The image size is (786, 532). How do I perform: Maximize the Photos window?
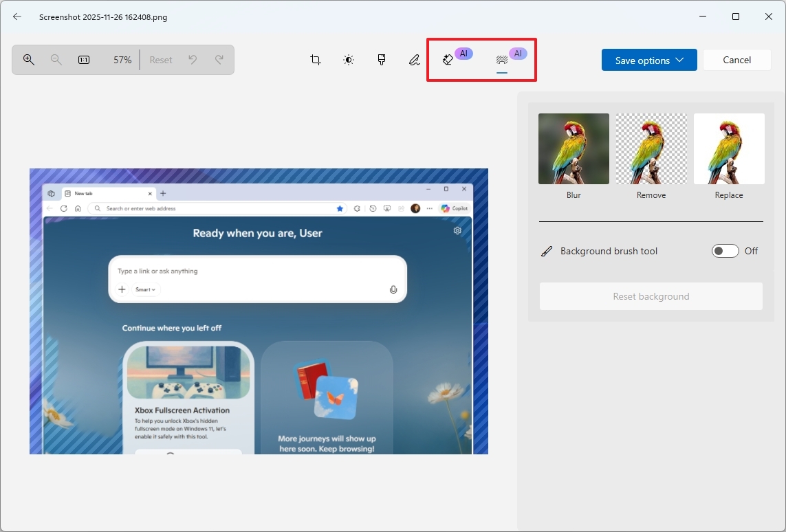[x=735, y=16]
